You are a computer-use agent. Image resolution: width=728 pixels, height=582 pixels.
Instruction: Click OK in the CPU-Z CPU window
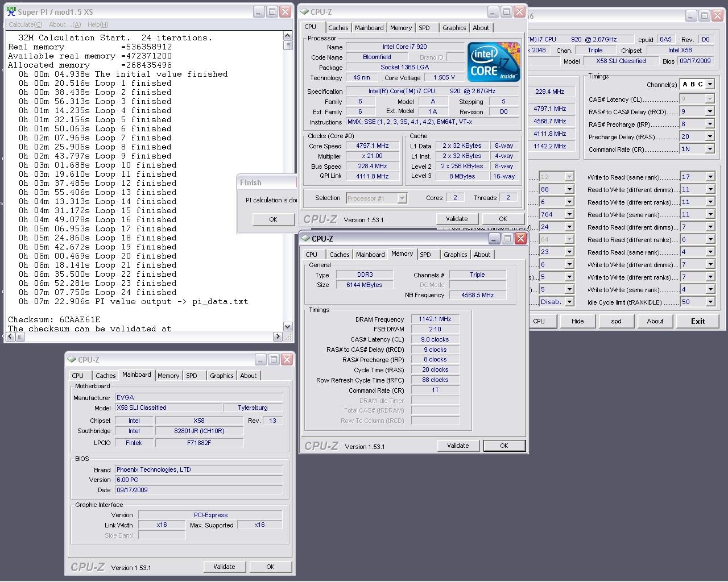pyautogui.click(x=503, y=219)
